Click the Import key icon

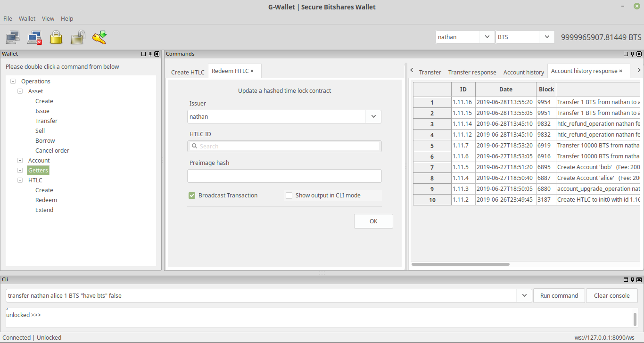pyautogui.click(x=99, y=37)
